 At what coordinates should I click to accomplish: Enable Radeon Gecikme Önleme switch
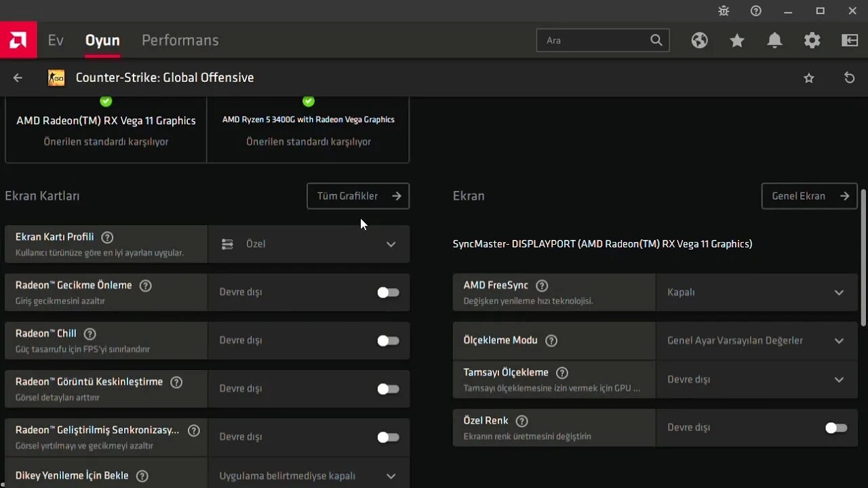388,292
